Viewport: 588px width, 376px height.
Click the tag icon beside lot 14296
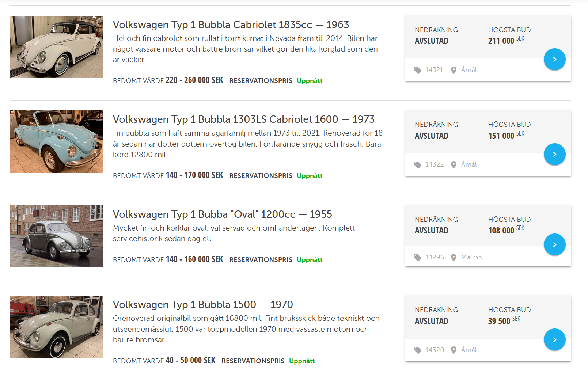(x=418, y=258)
